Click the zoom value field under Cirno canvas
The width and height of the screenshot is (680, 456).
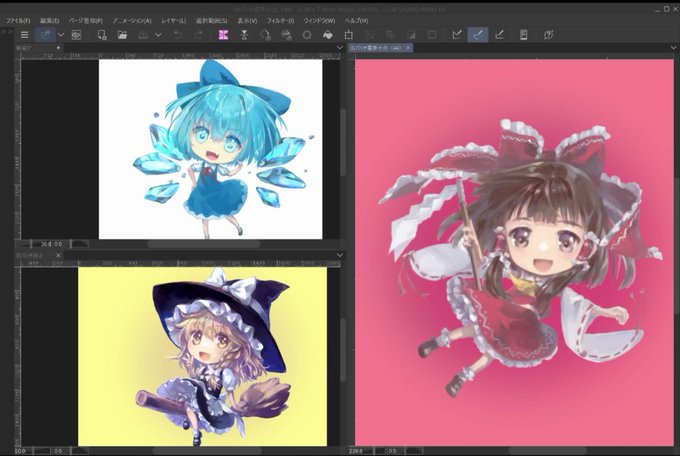click(46, 244)
